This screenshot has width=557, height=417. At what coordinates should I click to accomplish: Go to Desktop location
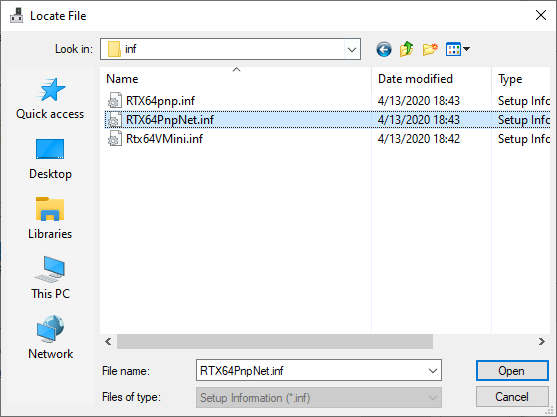point(50,159)
